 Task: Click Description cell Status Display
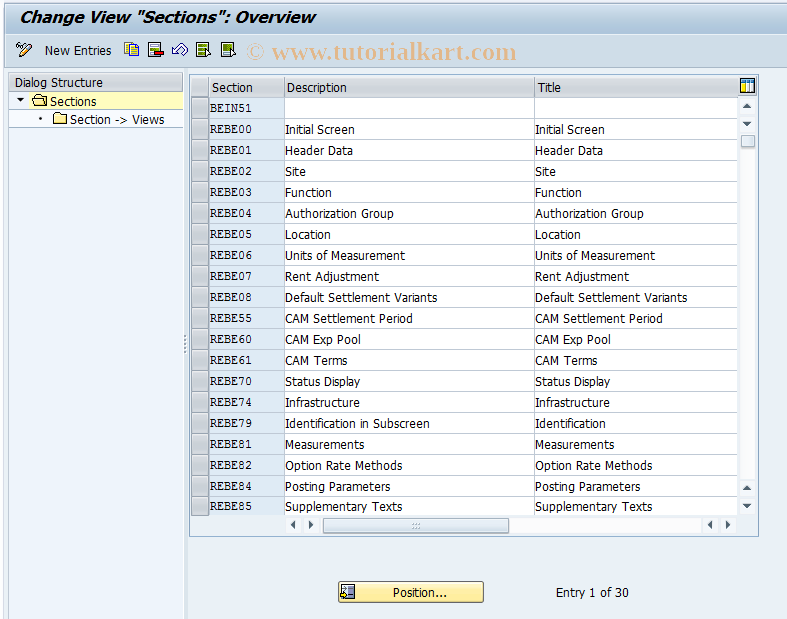409,383
